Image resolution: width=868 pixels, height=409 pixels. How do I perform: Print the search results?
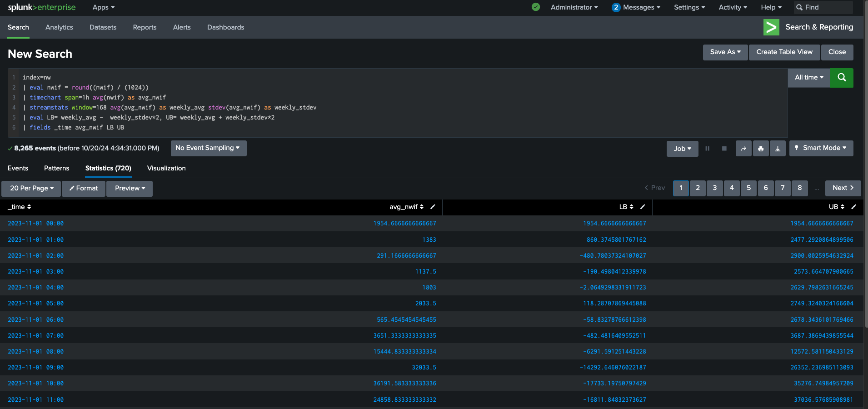pyautogui.click(x=761, y=149)
